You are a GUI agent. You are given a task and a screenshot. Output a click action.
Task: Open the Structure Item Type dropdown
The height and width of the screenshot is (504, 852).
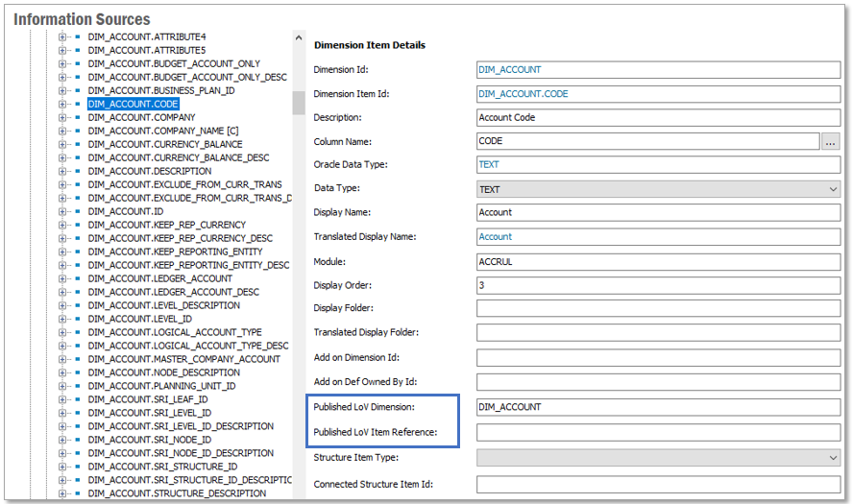pos(832,459)
